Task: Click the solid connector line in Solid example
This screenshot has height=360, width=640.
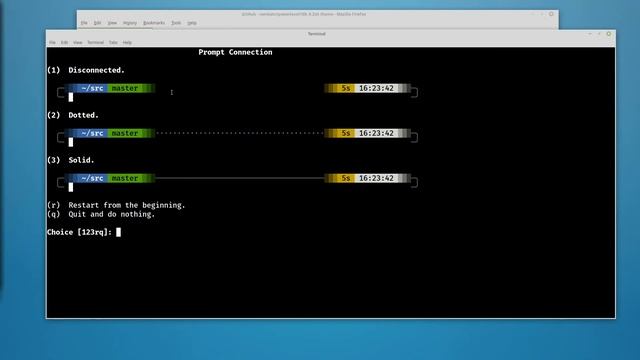Action: (x=240, y=178)
